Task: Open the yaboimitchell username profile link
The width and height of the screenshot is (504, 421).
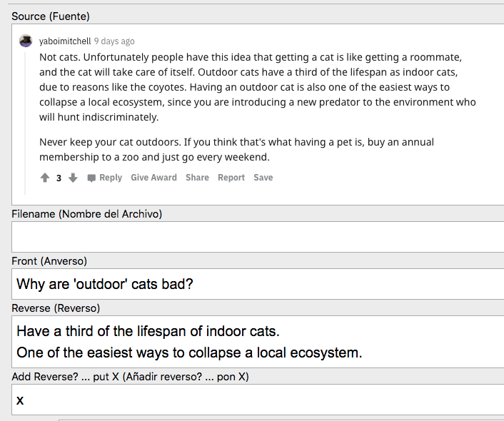Action: [x=65, y=41]
